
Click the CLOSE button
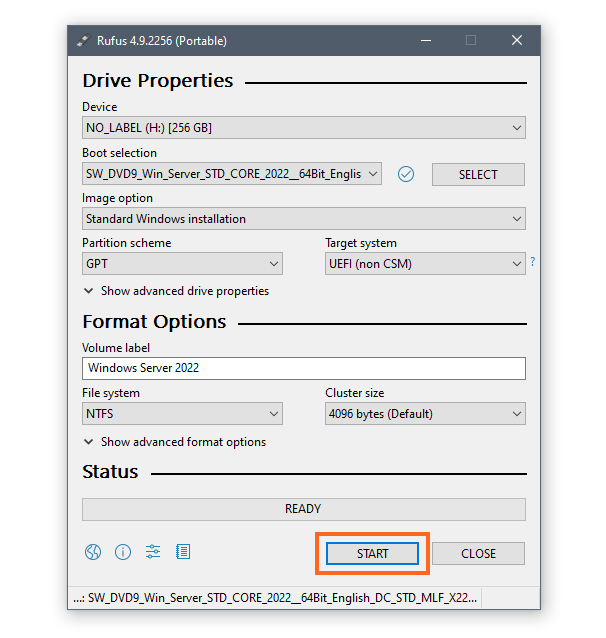point(478,553)
